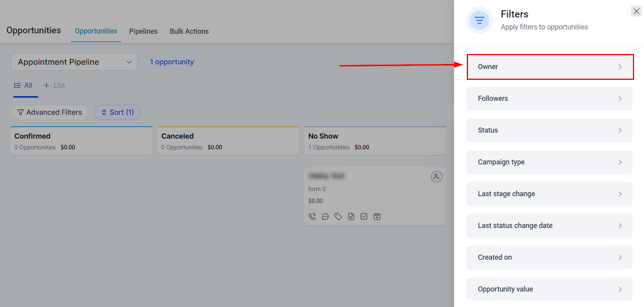Click the phone call icon on opportunity card
Viewport: 644px width, 307px height.
click(312, 216)
